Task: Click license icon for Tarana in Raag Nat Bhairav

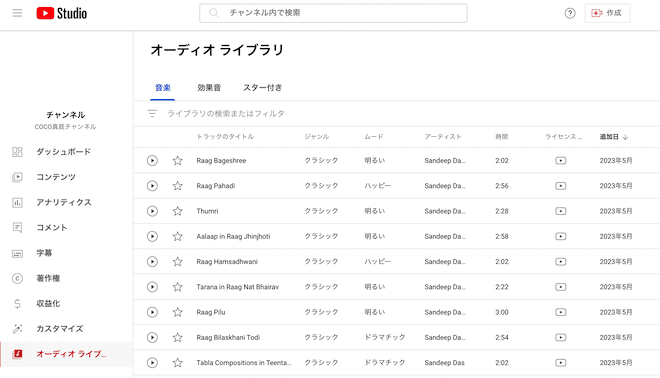Action: (561, 287)
